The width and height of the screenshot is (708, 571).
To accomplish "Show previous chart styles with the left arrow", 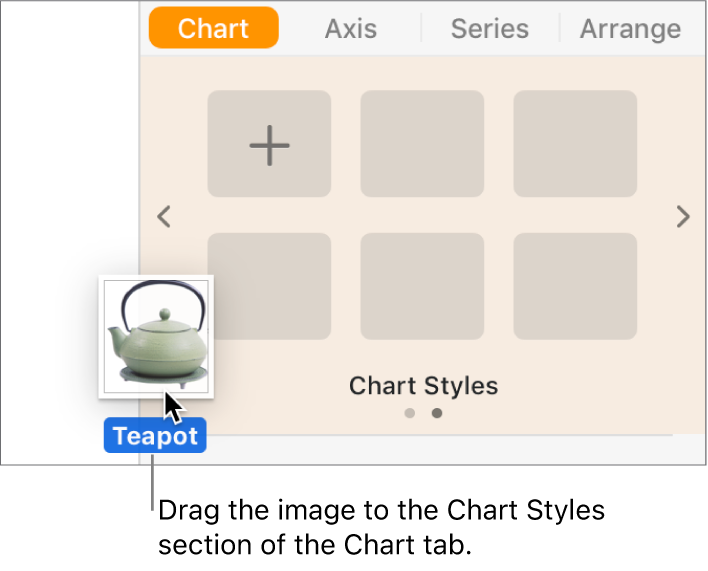I will (x=166, y=216).
